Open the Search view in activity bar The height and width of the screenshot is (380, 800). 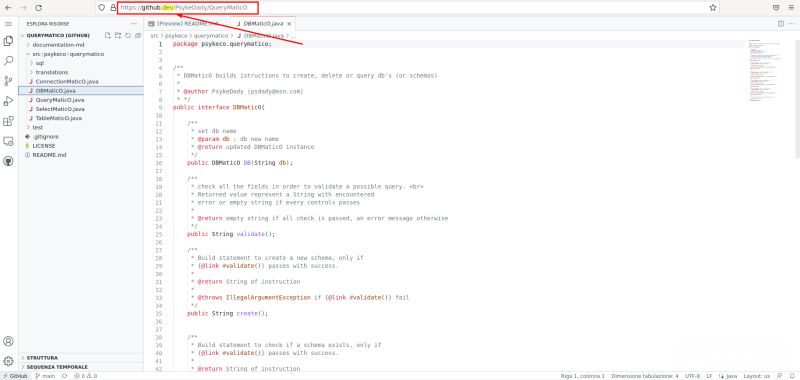point(8,61)
